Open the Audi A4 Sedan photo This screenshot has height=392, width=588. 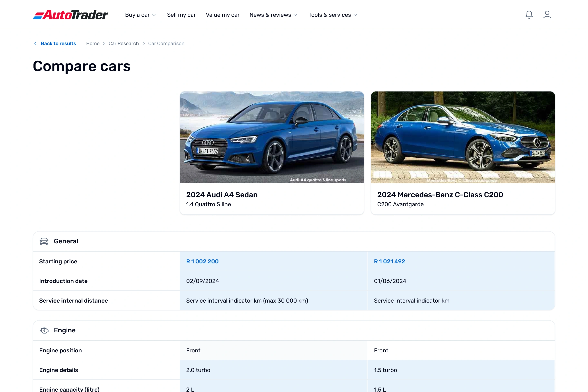pyautogui.click(x=272, y=137)
